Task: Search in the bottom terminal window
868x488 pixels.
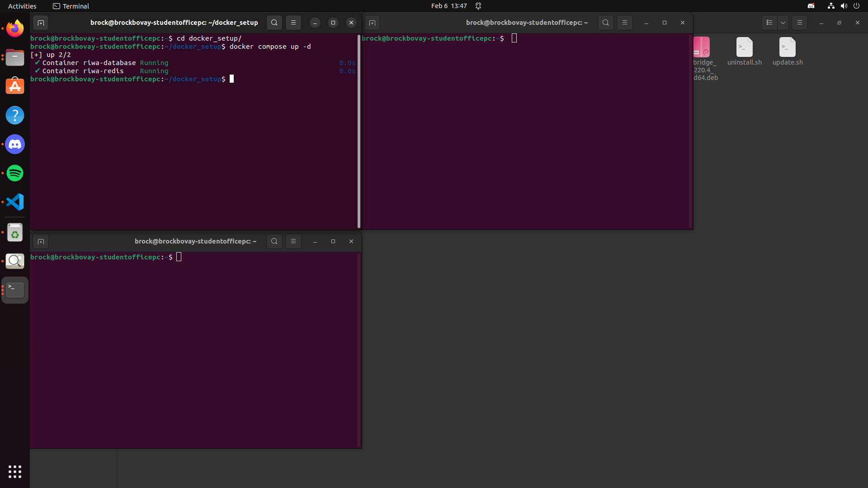Action: point(274,241)
